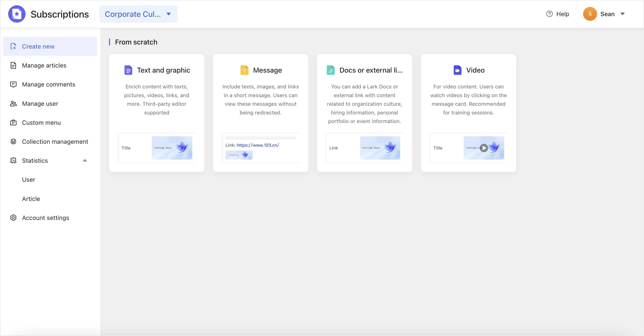
Task: Click the Help question mark icon
Action: (x=549, y=14)
